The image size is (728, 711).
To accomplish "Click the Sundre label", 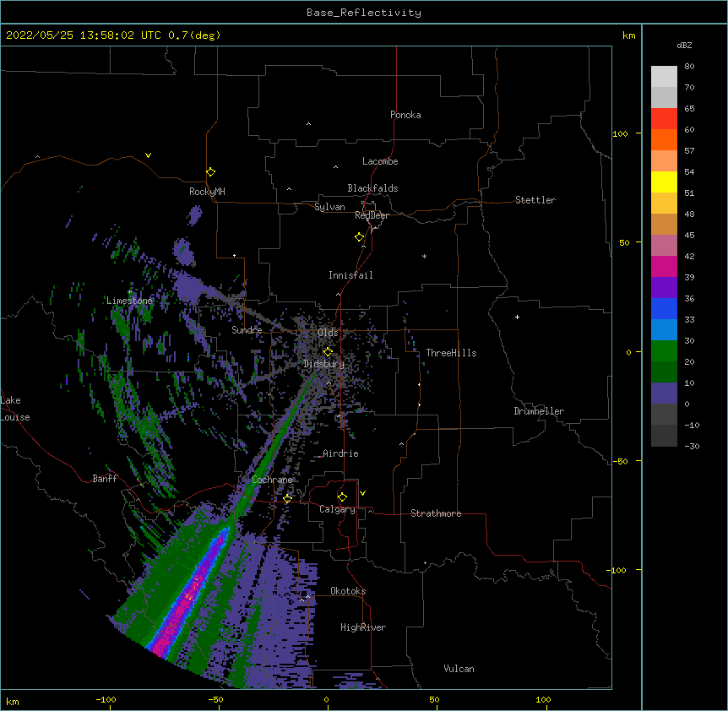I will click(x=247, y=330).
